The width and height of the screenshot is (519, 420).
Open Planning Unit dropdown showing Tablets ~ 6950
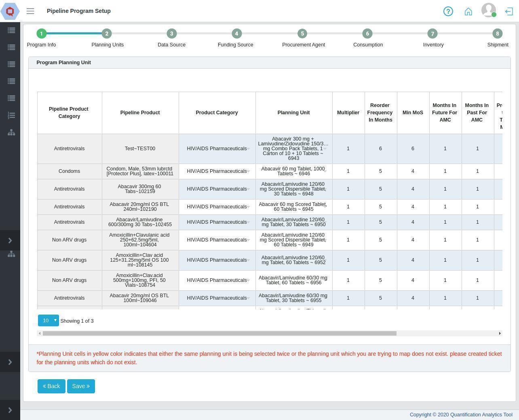(294, 222)
